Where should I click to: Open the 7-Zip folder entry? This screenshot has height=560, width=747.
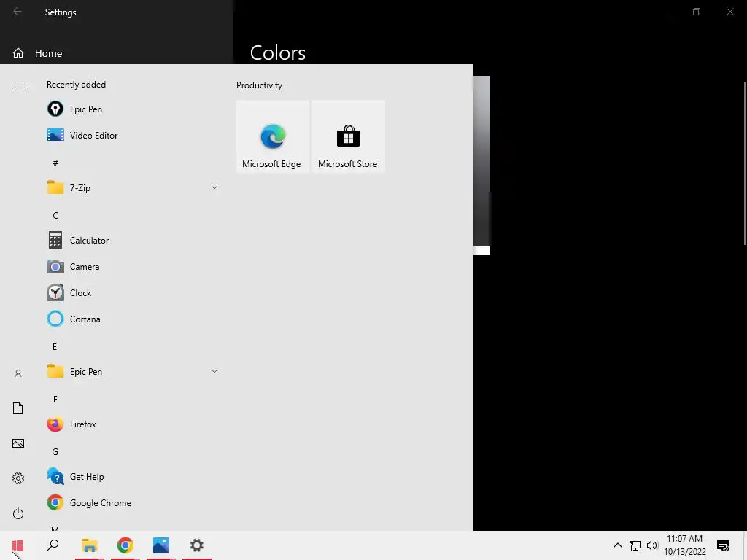click(x=132, y=187)
